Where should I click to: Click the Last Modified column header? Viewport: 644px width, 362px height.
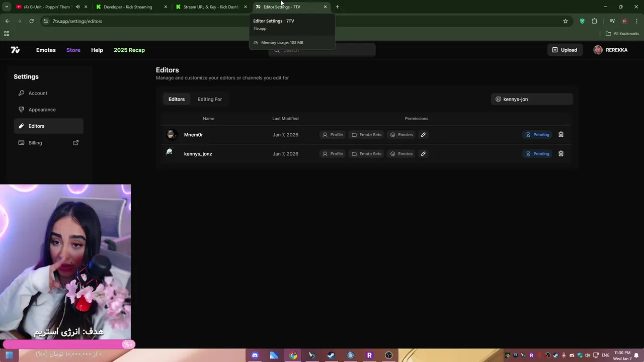(285, 119)
